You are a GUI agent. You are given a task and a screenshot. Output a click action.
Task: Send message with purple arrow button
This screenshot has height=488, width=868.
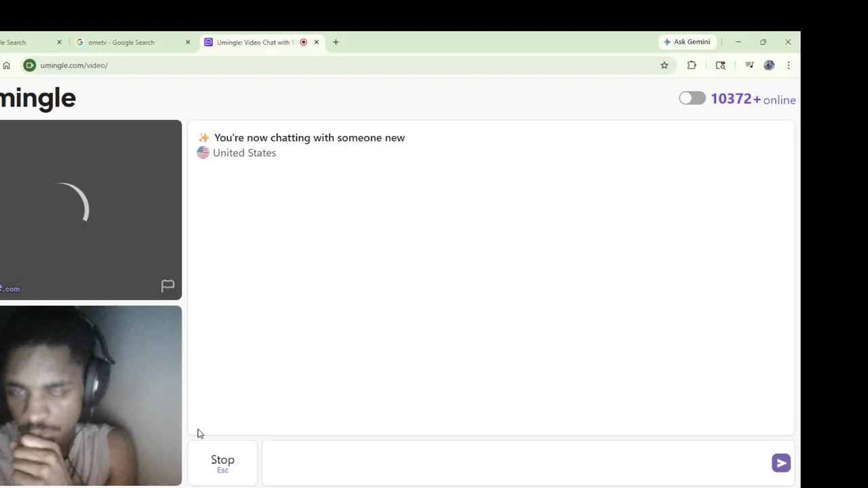(781, 463)
